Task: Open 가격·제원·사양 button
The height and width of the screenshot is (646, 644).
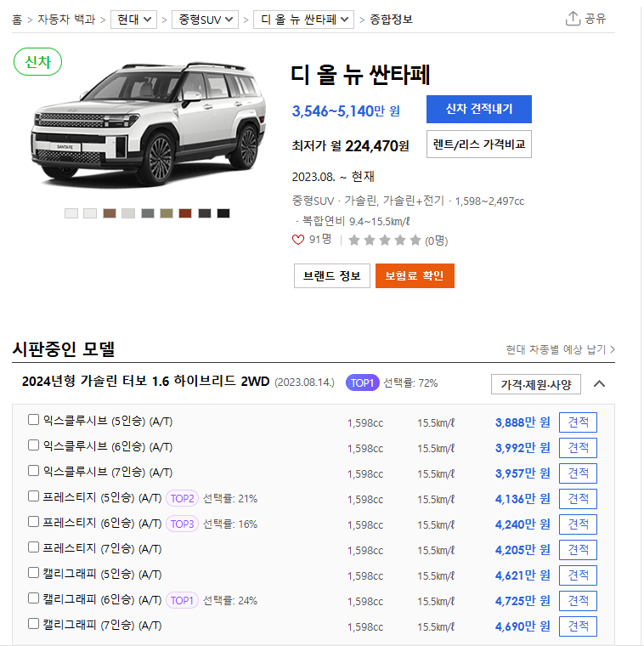Action: pyautogui.click(x=536, y=384)
